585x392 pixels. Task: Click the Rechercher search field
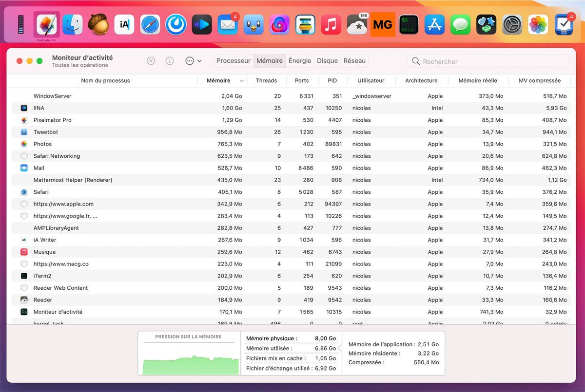coord(488,61)
